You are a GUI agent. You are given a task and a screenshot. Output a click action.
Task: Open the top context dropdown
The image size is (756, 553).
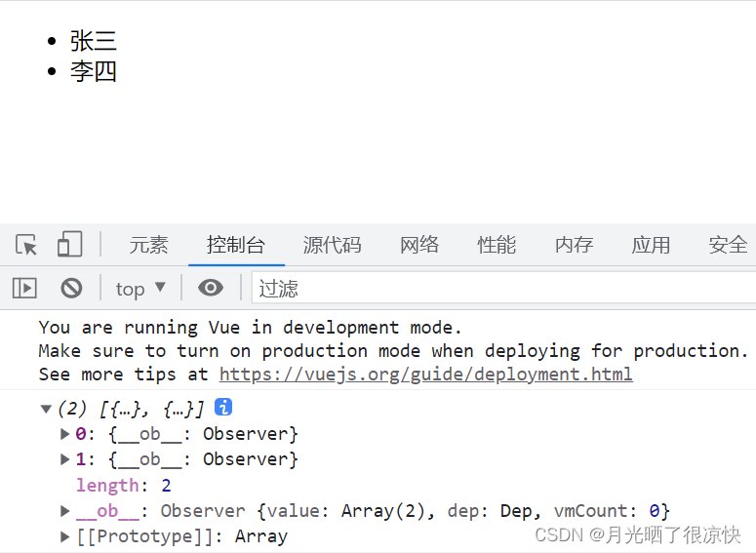140,288
